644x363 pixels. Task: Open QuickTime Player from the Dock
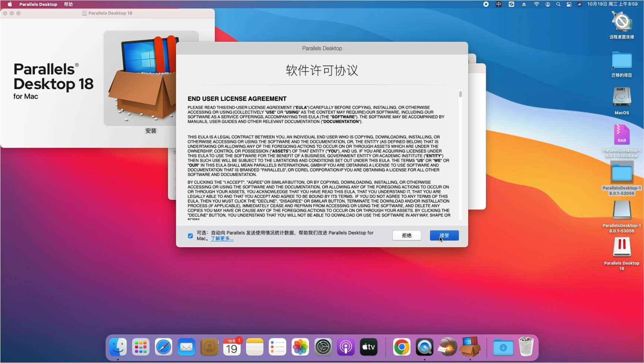tap(425, 347)
